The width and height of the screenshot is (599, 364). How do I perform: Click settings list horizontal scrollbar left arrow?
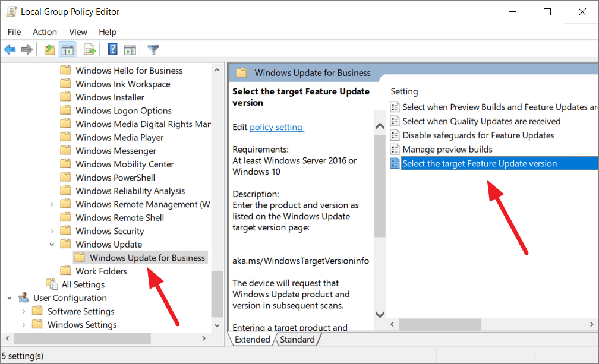coord(392,324)
